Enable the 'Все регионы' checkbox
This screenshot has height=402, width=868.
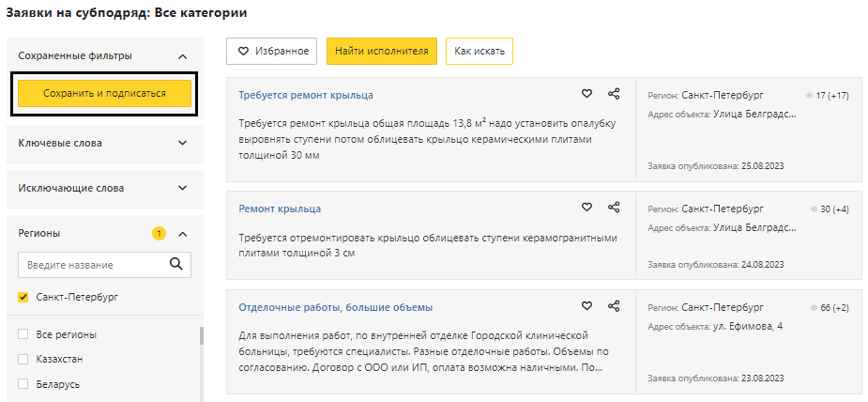click(x=23, y=334)
